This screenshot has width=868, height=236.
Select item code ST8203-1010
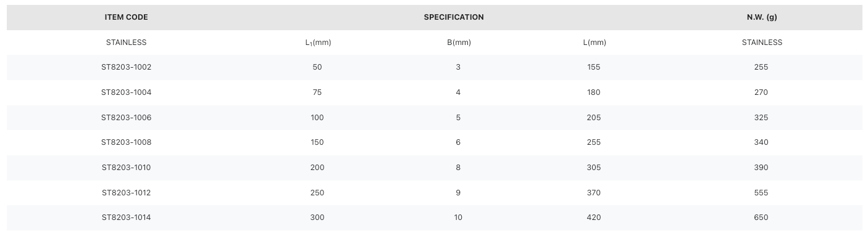[126, 168]
